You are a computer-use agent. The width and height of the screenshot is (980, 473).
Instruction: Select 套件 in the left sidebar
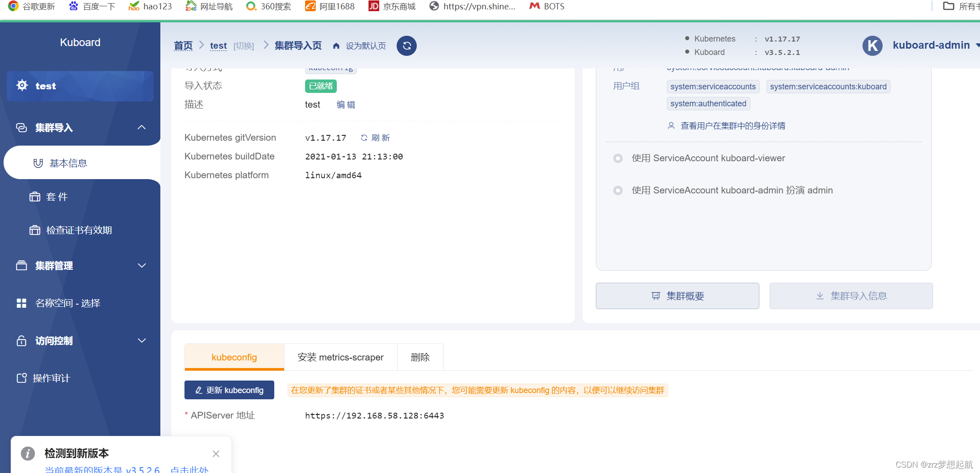[56, 197]
